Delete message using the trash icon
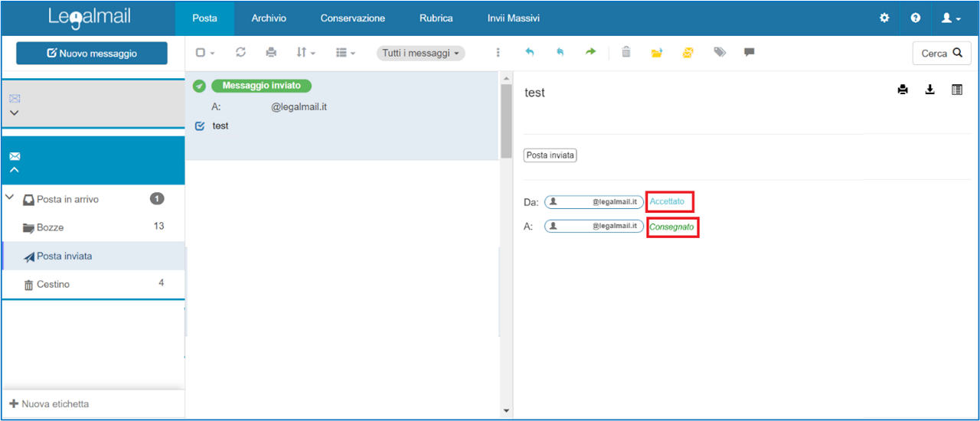Viewport: 980px width, 421px height. [626, 52]
